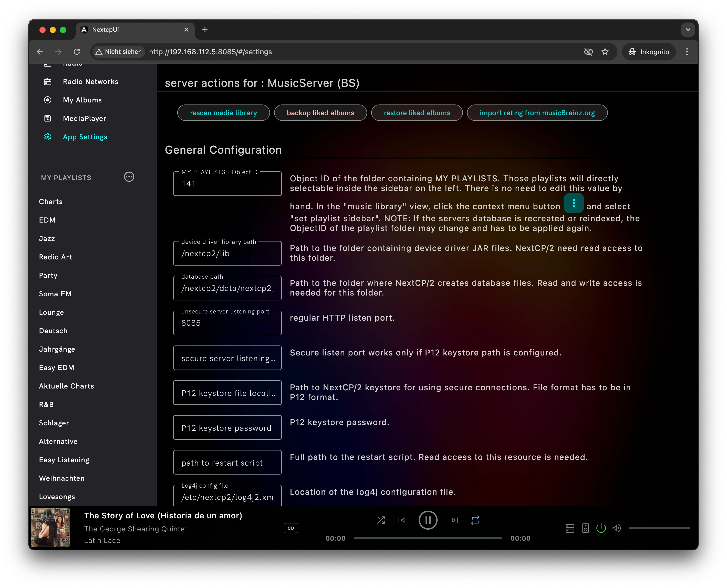
Task: Click the My Albums disc icon
Action: point(48,100)
